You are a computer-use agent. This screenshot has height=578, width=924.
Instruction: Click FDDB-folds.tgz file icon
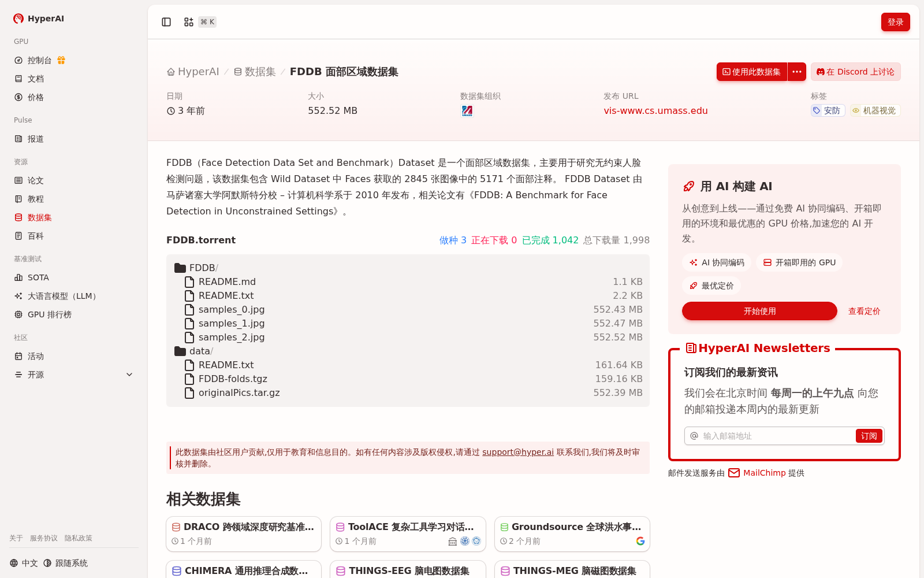189,379
